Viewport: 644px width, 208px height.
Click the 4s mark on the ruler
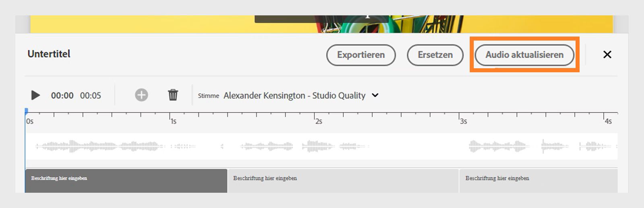[604, 116]
